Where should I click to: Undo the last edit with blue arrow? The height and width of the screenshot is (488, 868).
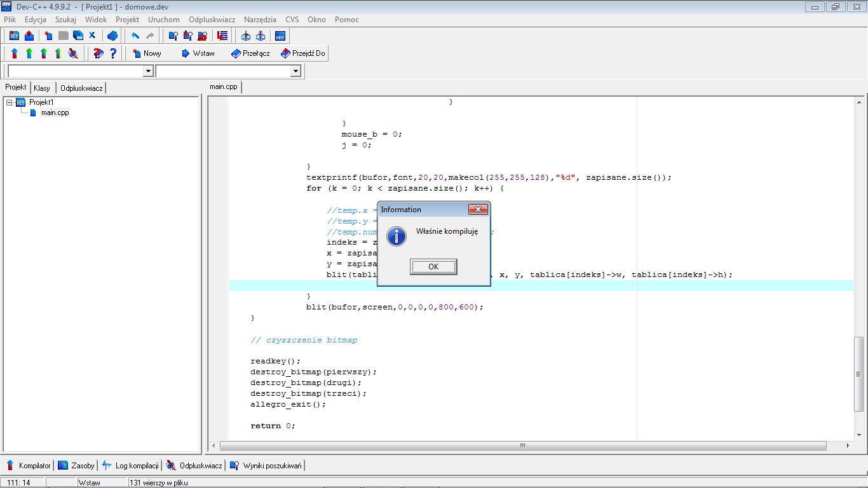(x=135, y=36)
